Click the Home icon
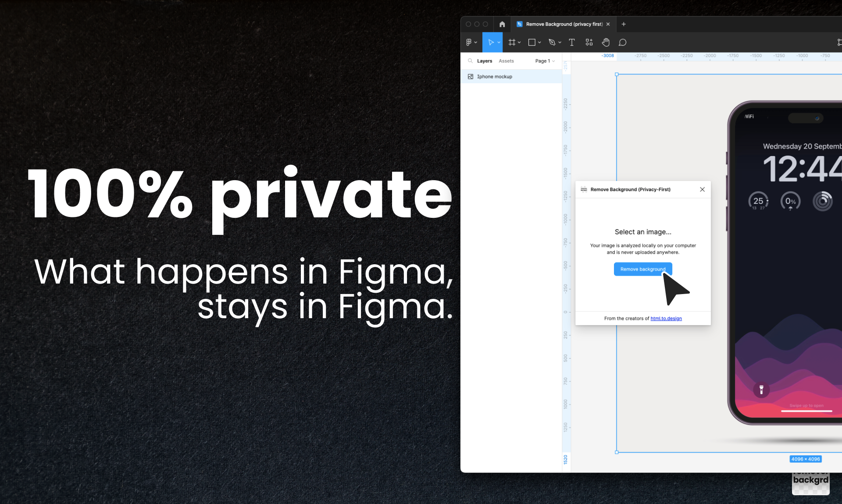842x504 pixels. tap(502, 24)
